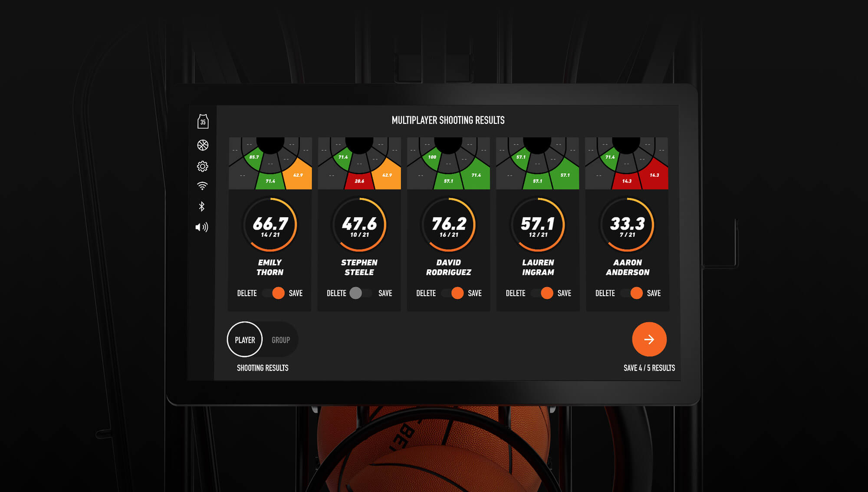The width and height of the screenshot is (868, 492).
Task: View David Rodriguez shooting chart
Action: coord(447,163)
